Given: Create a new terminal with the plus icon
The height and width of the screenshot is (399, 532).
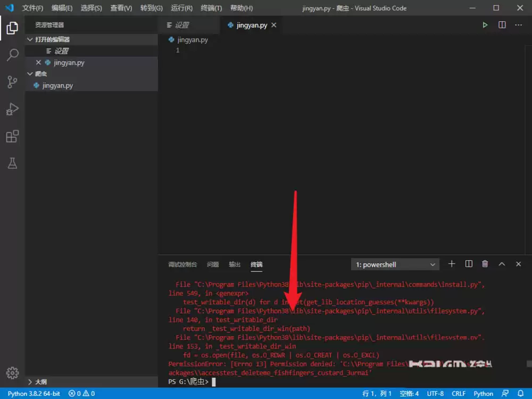Looking at the screenshot, I should pyautogui.click(x=451, y=263).
